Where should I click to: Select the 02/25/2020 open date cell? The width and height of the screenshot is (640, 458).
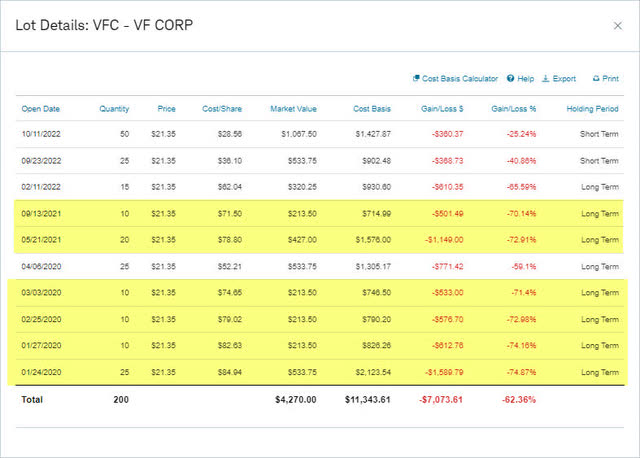pyautogui.click(x=41, y=319)
